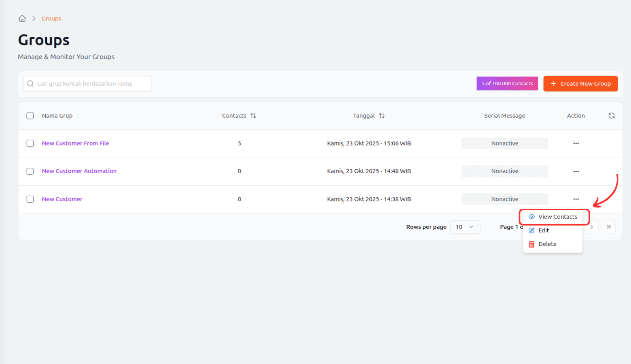Image resolution: width=631 pixels, height=364 pixels.
Task: Sort by Tanggal column arrows
Action: 381,116
